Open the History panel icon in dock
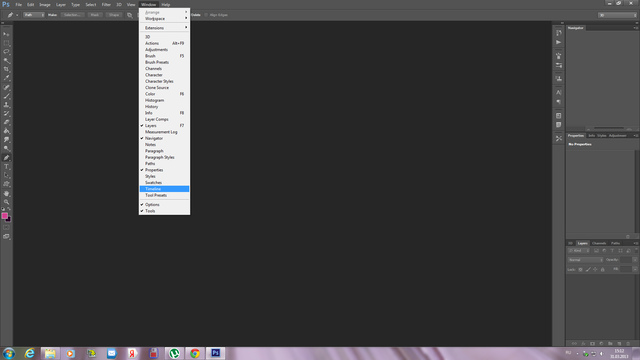 click(559, 33)
